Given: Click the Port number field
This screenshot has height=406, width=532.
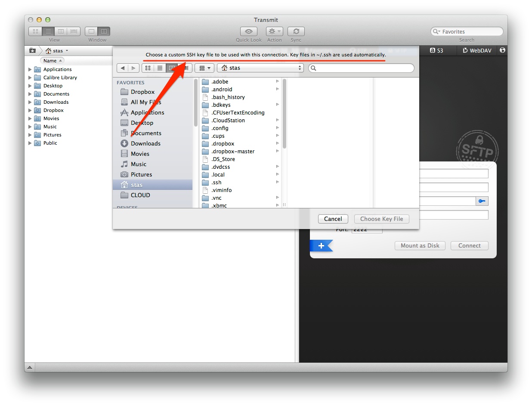Looking at the screenshot, I should click(x=367, y=230).
